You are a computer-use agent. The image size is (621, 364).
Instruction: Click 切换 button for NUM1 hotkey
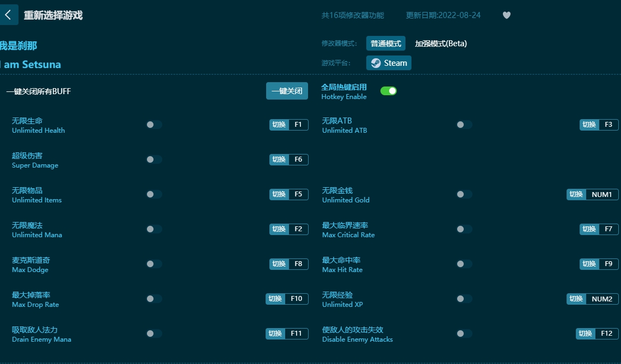coord(576,194)
